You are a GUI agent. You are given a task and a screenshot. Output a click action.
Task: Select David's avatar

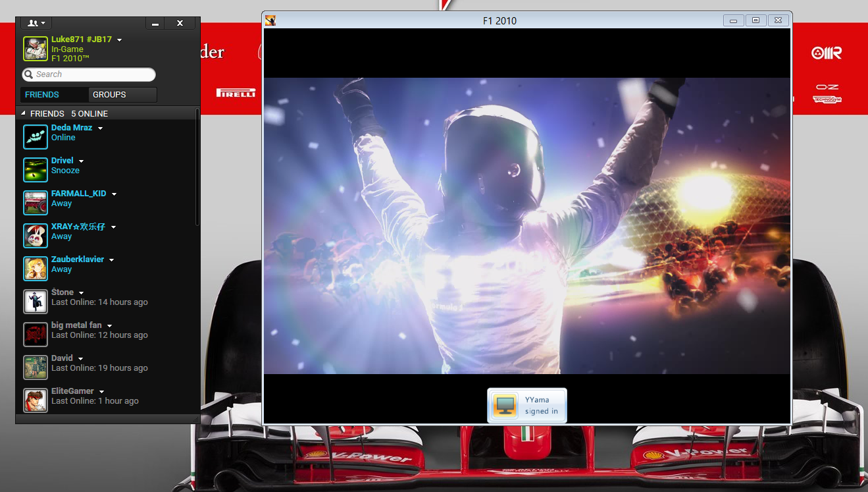click(36, 367)
